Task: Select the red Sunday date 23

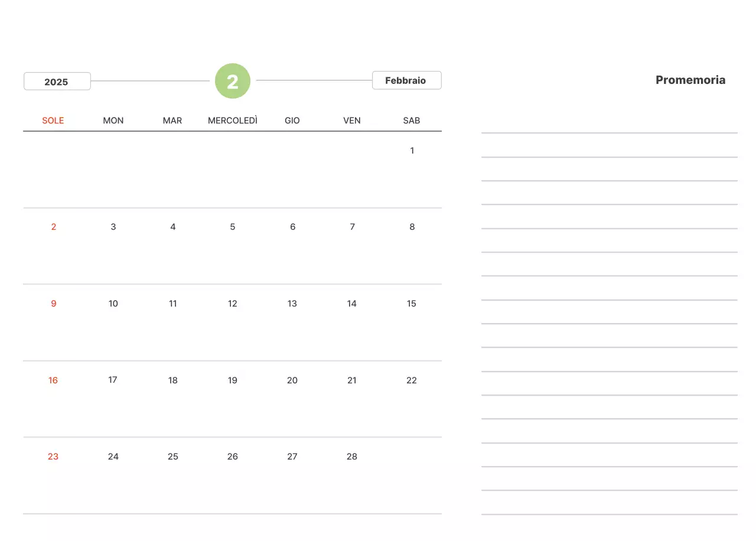Action: (x=53, y=457)
